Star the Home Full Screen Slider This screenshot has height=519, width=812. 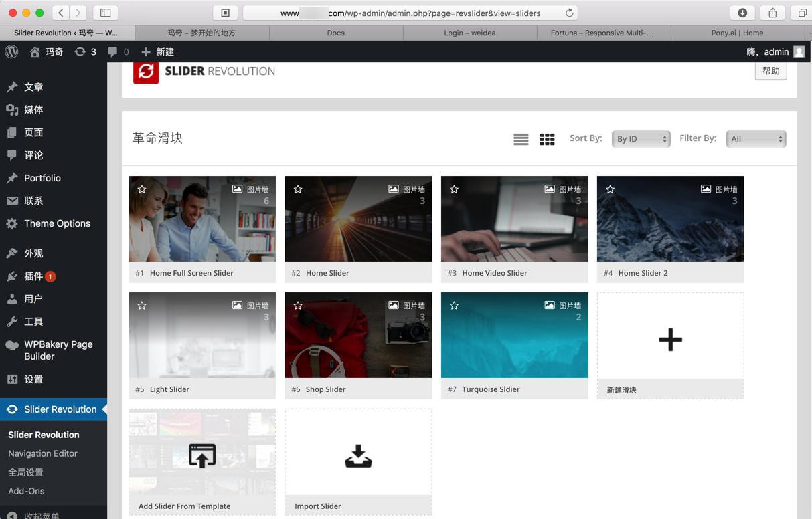point(142,189)
